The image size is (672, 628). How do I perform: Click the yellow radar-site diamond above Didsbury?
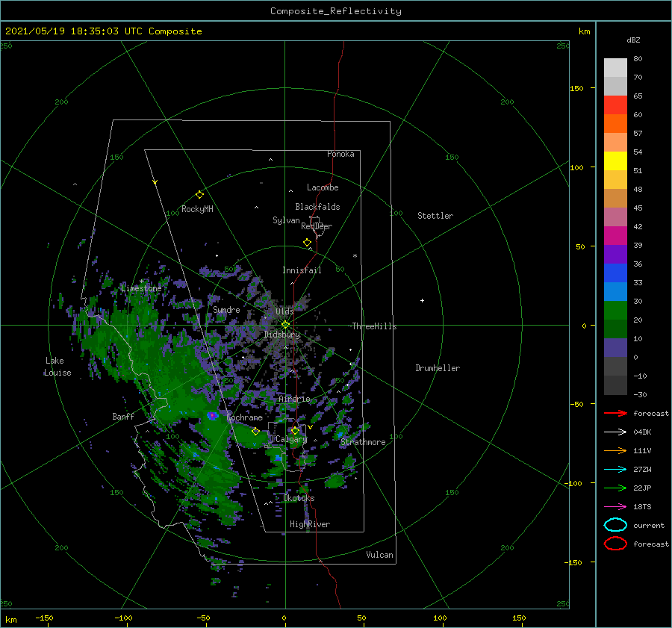(x=285, y=325)
